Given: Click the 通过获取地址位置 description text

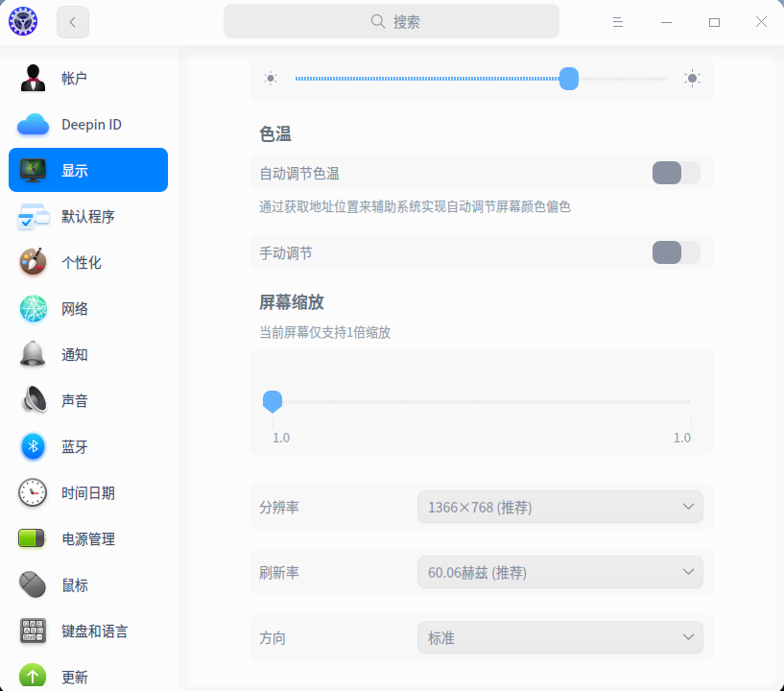Looking at the screenshot, I should point(415,206).
